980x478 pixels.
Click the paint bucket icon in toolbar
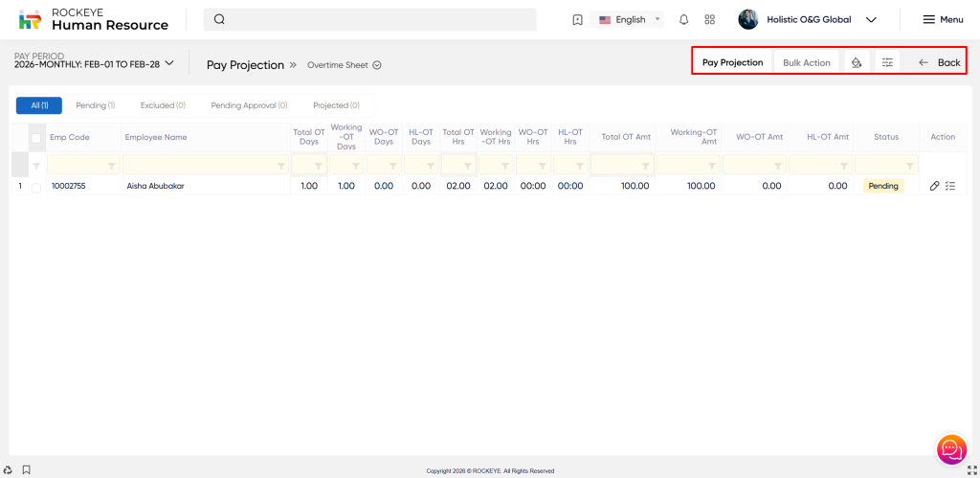857,62
